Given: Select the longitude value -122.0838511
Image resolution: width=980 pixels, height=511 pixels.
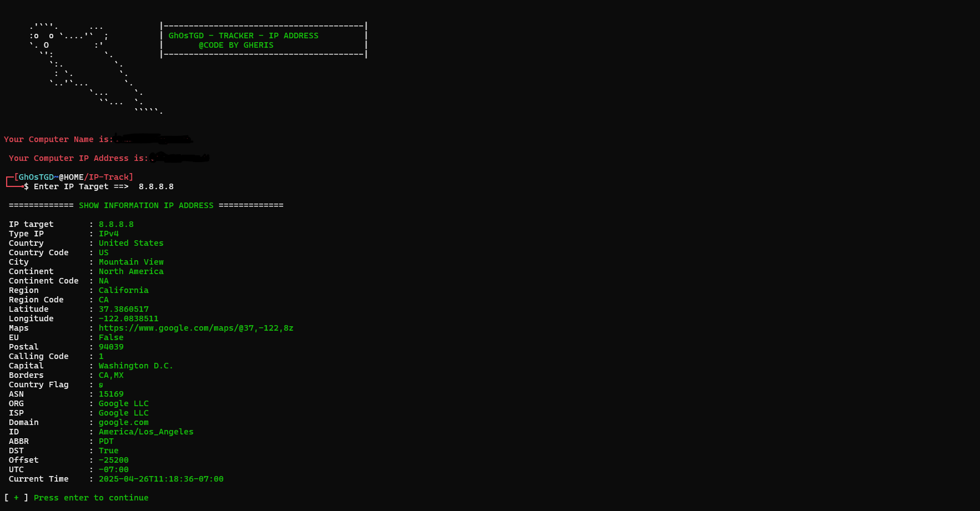Looking at the screenshot, I should coord(129,318).
